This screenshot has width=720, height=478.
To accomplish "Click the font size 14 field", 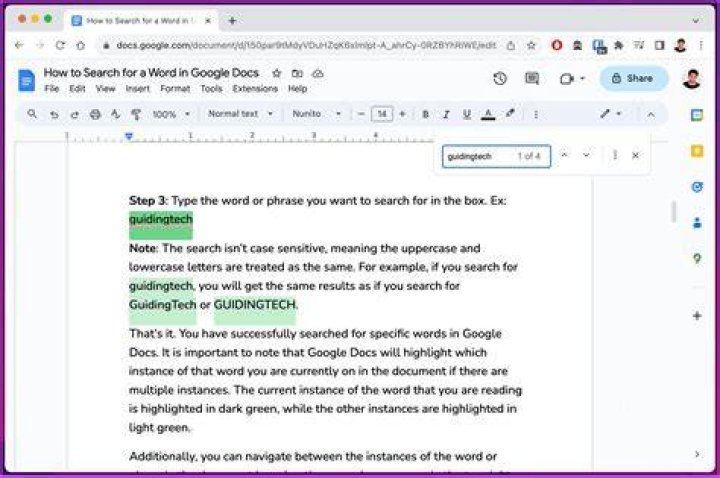I will point(382,114).
